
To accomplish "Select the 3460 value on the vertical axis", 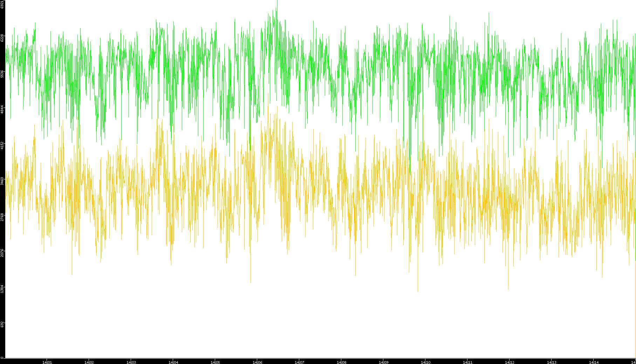I will (2, 181).
